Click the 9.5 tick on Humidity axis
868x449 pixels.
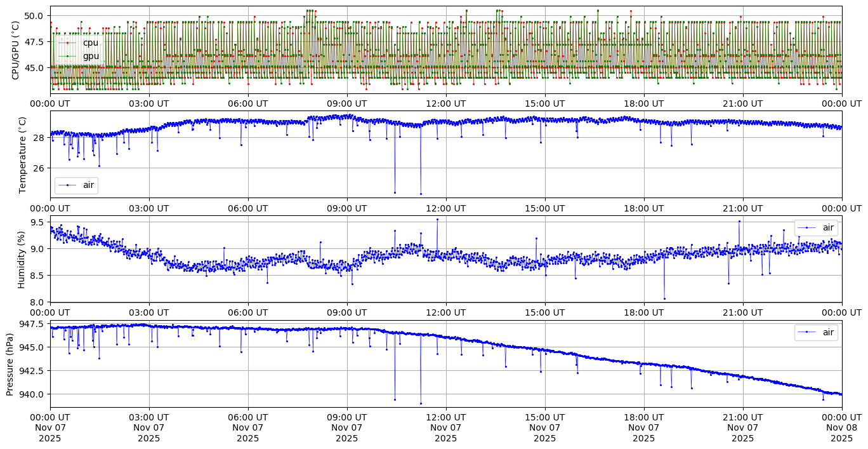(x=37, y=222)
